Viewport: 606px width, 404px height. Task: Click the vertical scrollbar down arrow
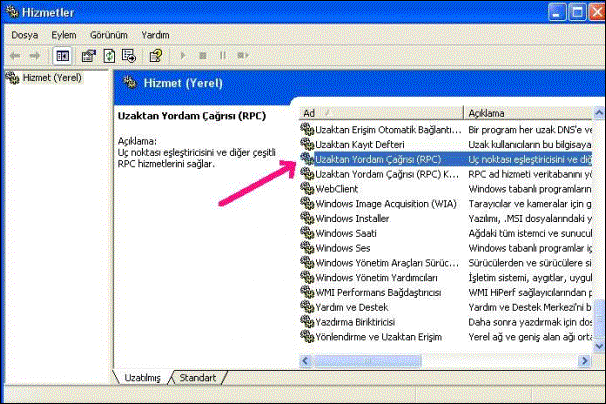(599, 346)
